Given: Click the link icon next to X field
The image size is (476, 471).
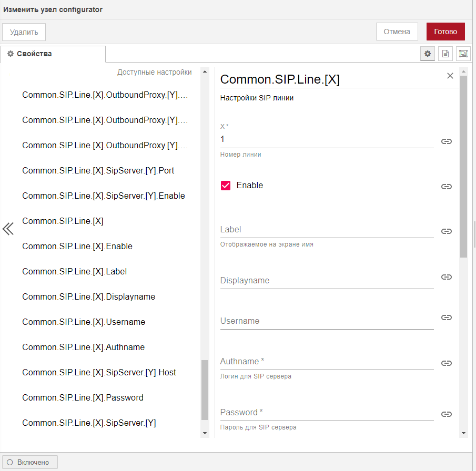Looking at the screenshot, I should pyautogui.click(x=446, y=141).
